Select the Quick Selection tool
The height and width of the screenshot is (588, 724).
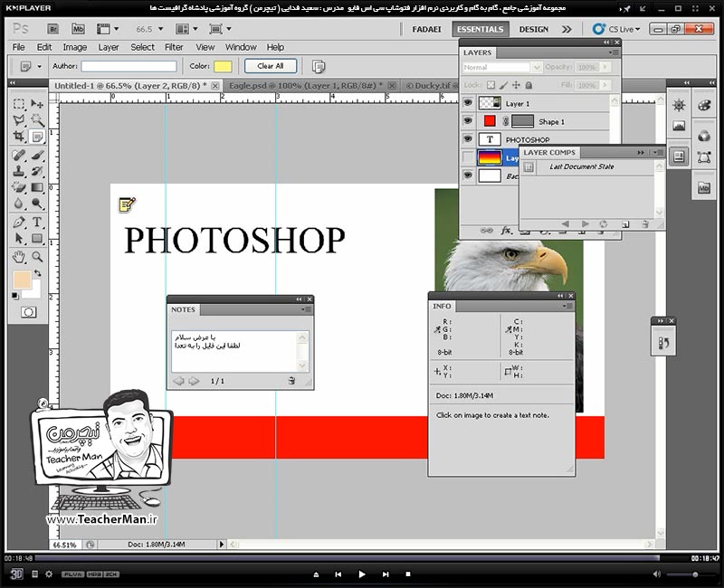click(37, 120)
